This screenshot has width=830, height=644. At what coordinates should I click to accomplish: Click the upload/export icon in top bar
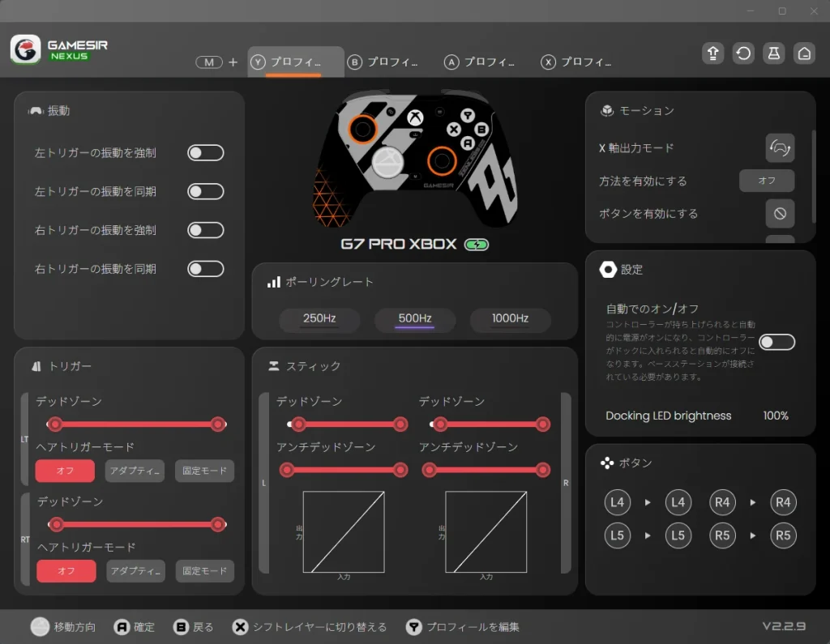coord(712,53)
